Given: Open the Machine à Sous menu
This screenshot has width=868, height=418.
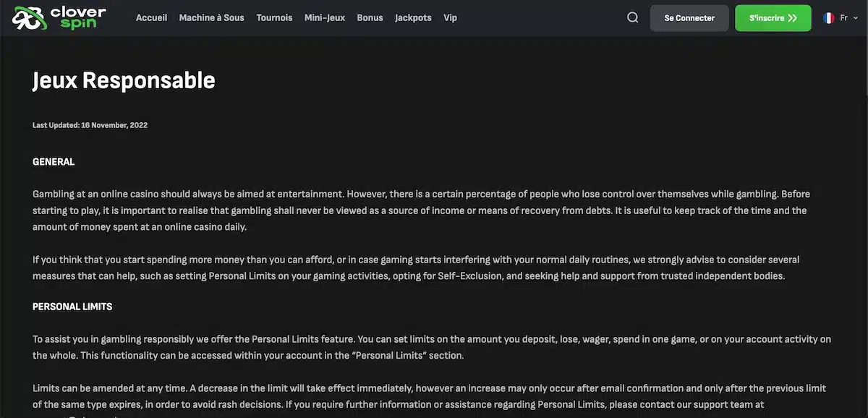Looking at the screenshot, I should click(x=211, y=18).
